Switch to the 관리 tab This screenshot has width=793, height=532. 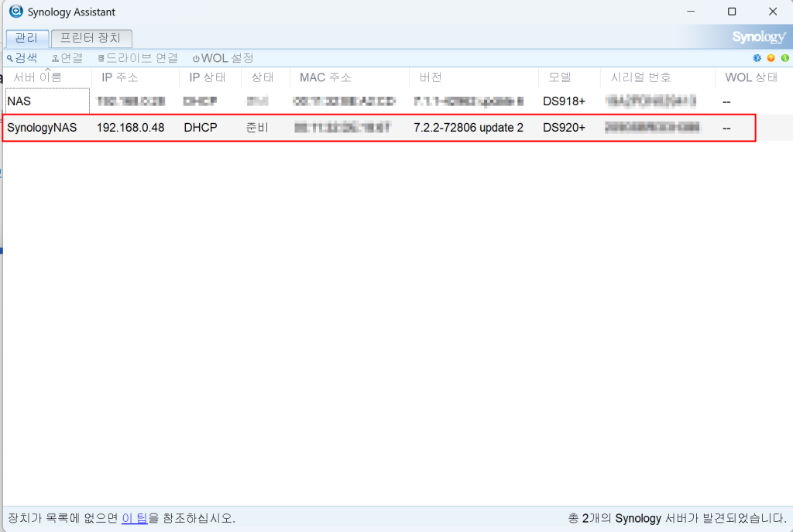pyautogui.click(x=27, y=38)
